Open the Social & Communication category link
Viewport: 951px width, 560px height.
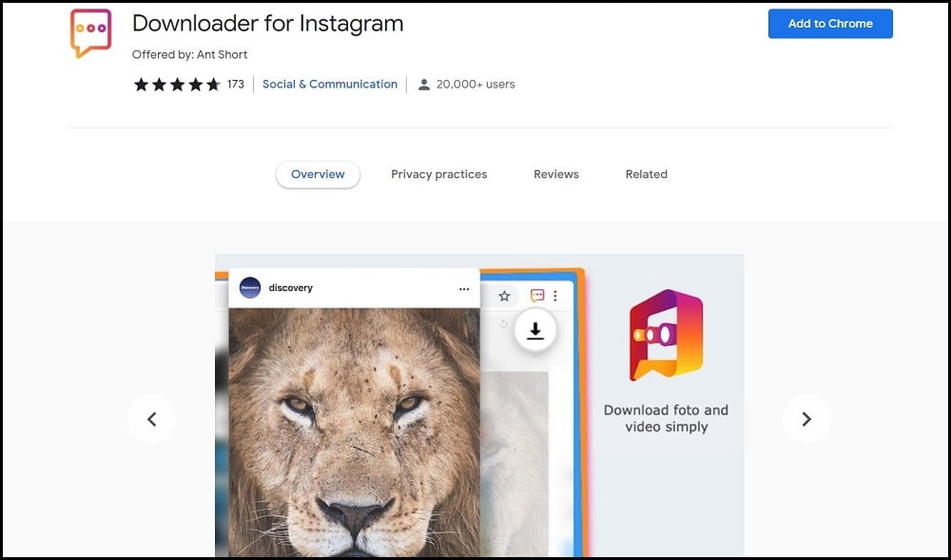coord(330,85)
